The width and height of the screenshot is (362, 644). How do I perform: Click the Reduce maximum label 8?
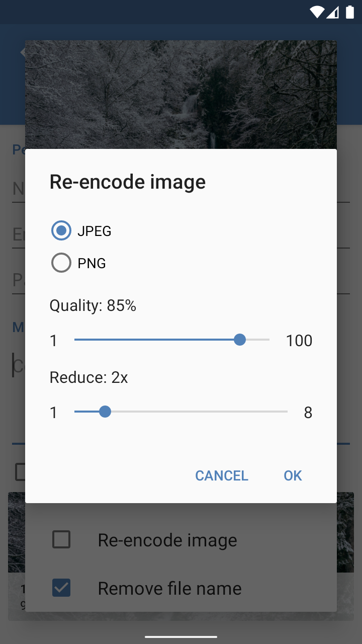tap(308, 413)
